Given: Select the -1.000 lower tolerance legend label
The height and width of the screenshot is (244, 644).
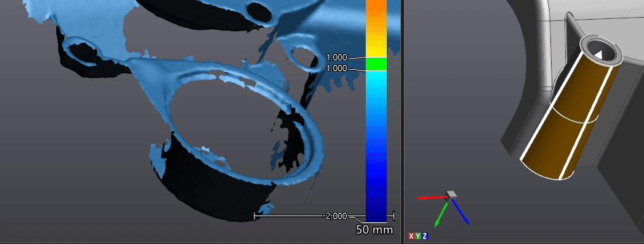Looking at the screenshot, I should pos(335,68).
